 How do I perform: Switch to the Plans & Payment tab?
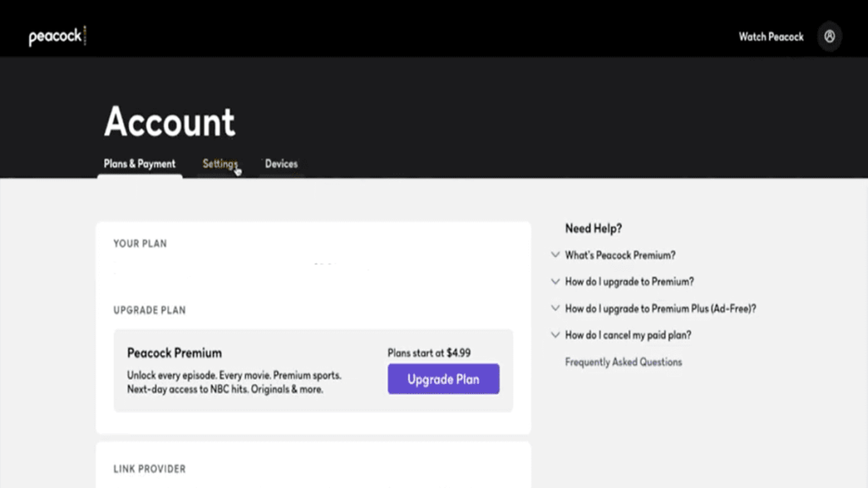pyautogui.click(x=139, y=164)
